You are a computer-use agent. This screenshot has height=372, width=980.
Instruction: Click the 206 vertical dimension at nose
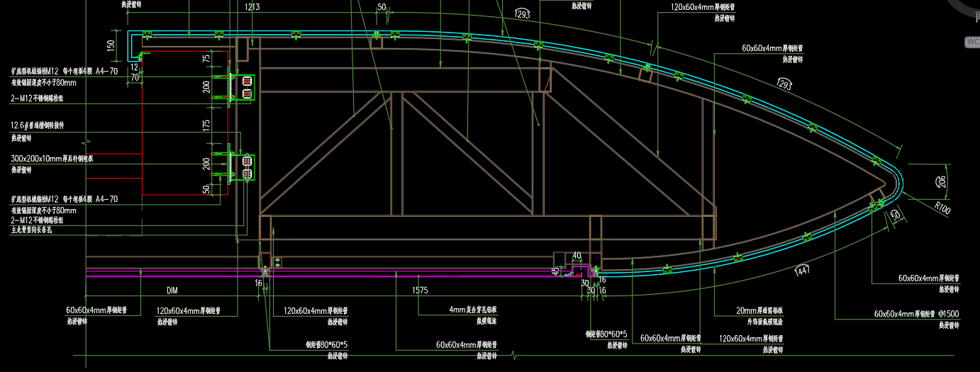[x=942, y=181]
